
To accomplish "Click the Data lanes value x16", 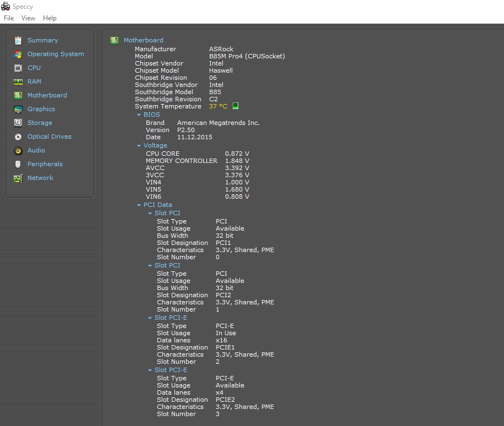I will [221, 340].
